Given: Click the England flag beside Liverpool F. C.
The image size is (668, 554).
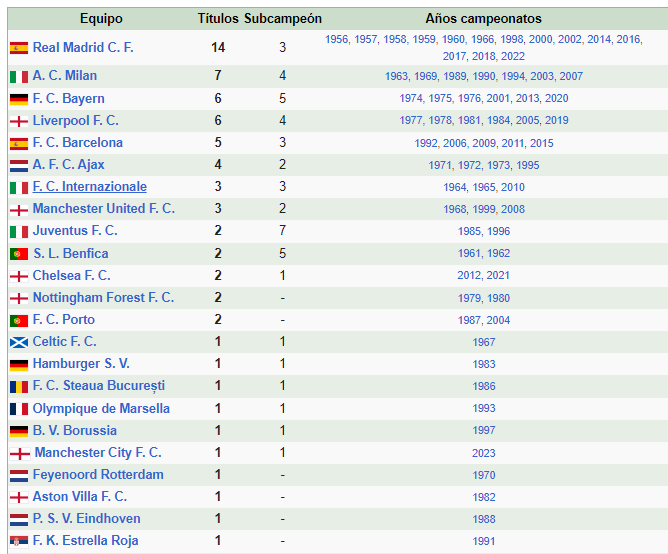Looking at the screenshot, I should tap(19, 121).
